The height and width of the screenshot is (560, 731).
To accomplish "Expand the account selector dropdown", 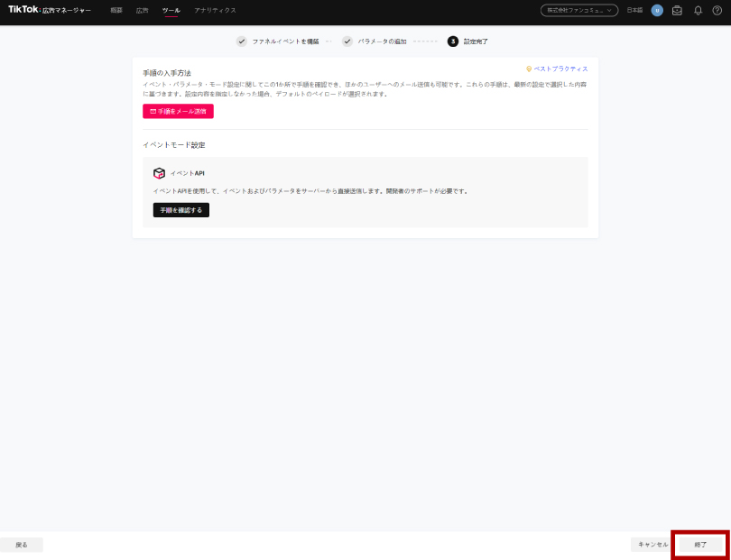I will click(579, 11).
